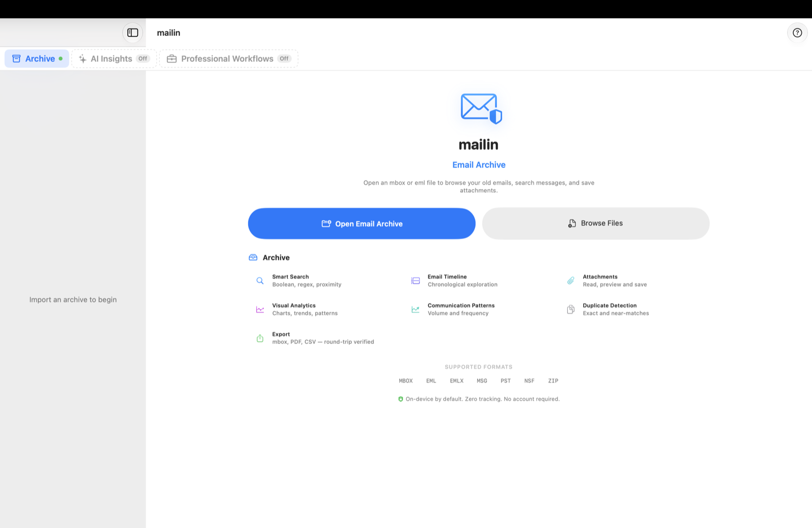Viewport: 812px width, 528px height.
Task: Click the Browse Files button
Action: pos(596,223)
